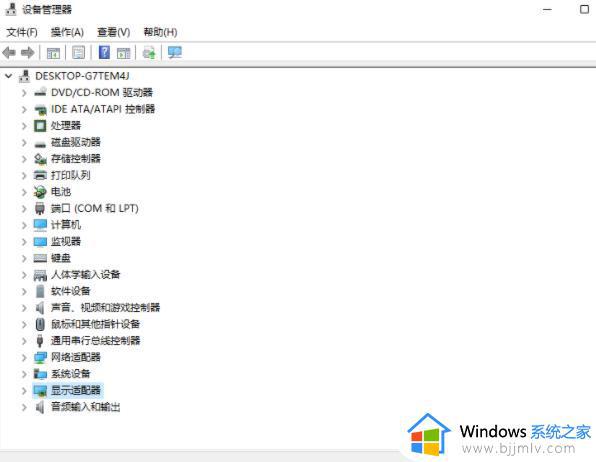Click the 网络适配器 network adapter icon
This screenshot has height=462, width=596.
coord(40,357)
